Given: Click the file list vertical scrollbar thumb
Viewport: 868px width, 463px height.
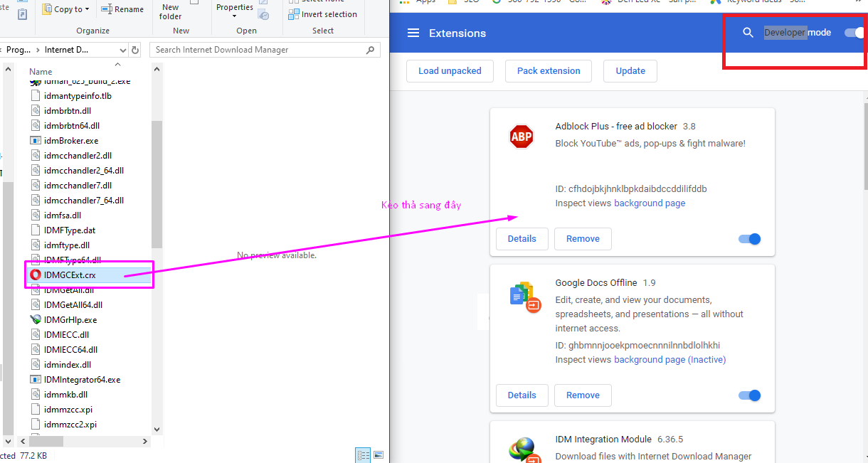Looking at the screenshot, I should [157, 183].
